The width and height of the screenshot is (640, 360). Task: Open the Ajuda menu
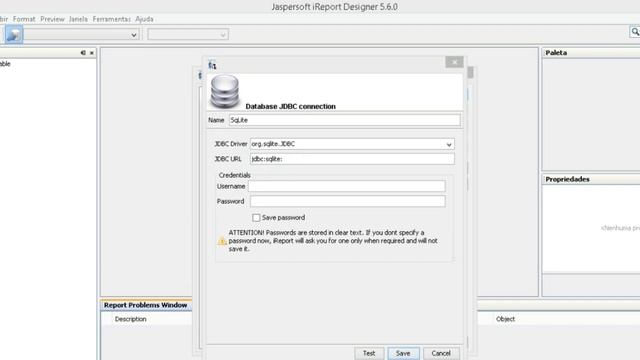click(x=144, y=19)
